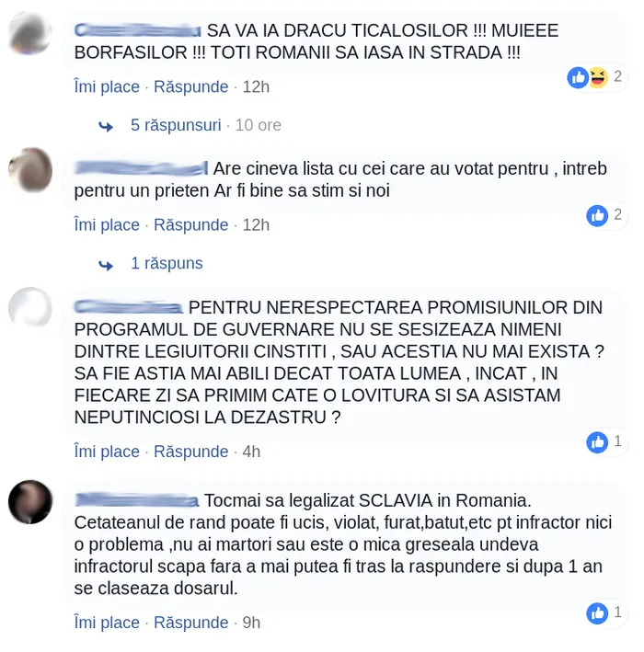Click Îmi place under the 'PENTRU NERESPECTAREA' comment

[107, 452]
